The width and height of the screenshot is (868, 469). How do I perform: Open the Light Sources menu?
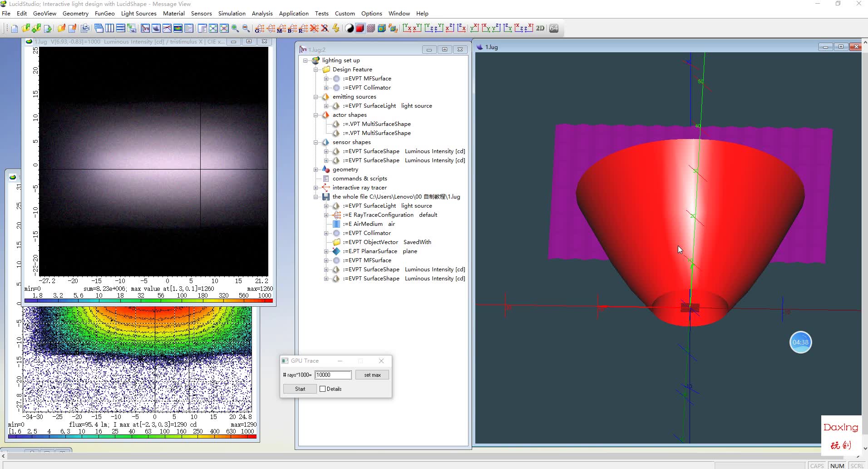(x=138, y=14)
